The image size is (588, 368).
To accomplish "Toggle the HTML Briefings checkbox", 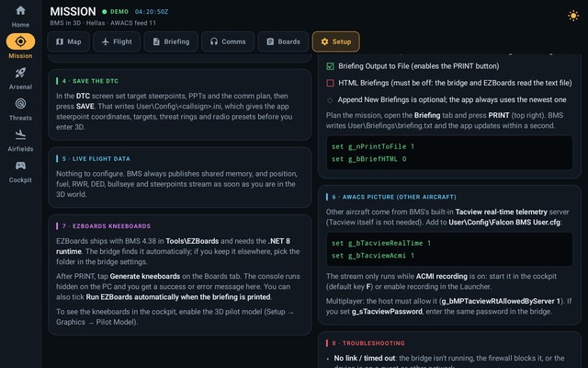I will [330, 83].
